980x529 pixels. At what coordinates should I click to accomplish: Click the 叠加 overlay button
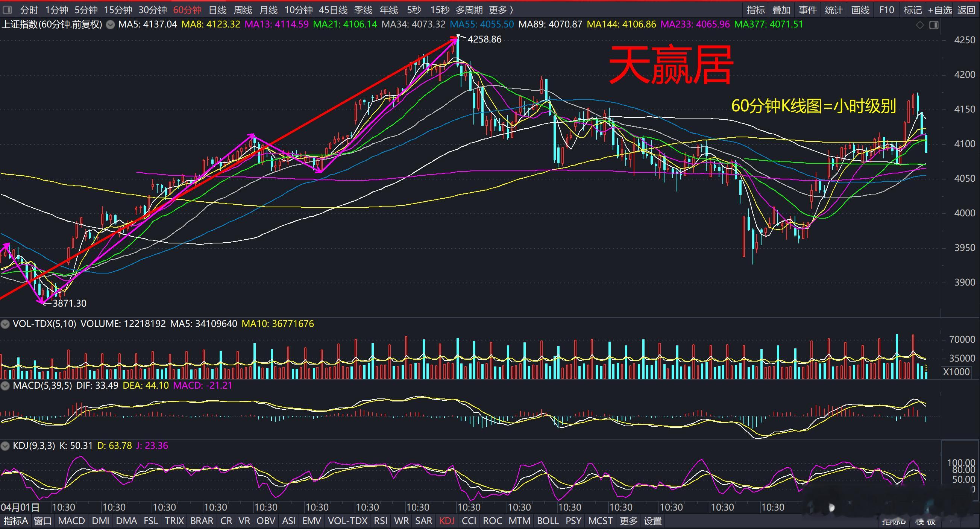(x=781, y=10)
